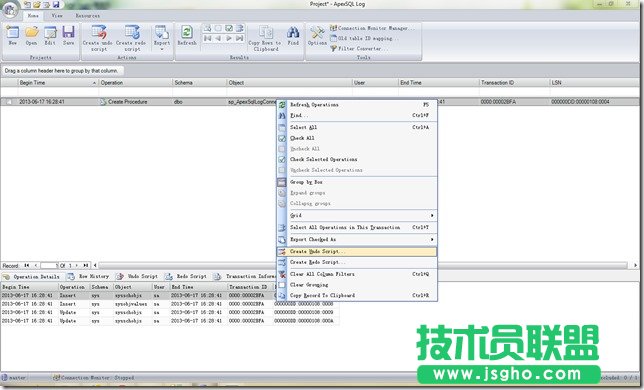This screenshot has width=644, height=390.
Task: Click quick access Save icon in title bar
Action: point(56,5)
